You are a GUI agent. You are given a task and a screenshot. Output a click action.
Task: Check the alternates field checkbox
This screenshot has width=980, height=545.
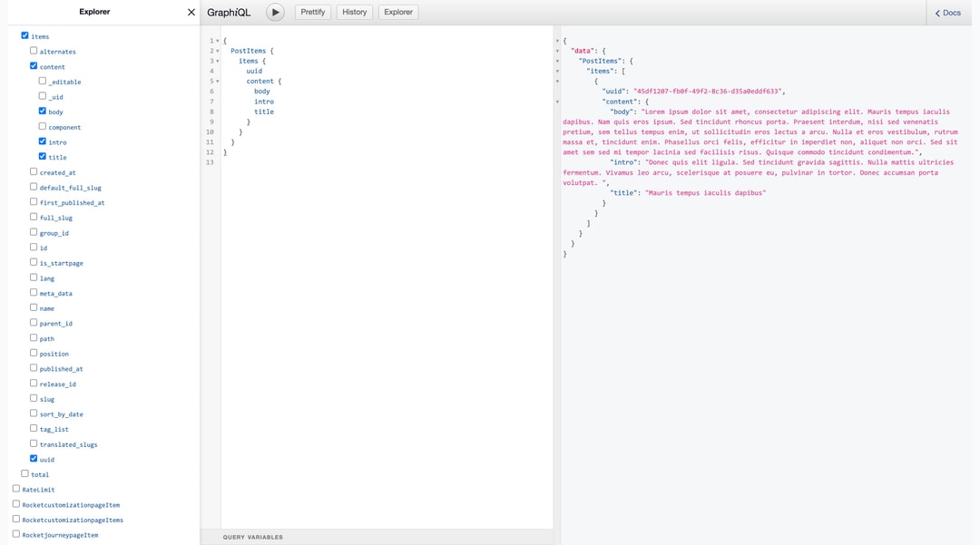(34, 51)
